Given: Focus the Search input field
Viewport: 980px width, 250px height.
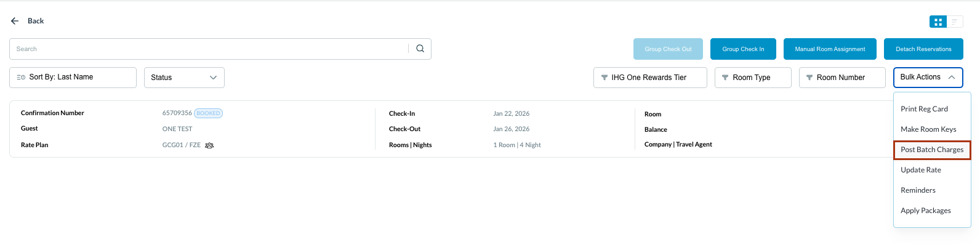Looking at the screenshot, I should [209, 49].
